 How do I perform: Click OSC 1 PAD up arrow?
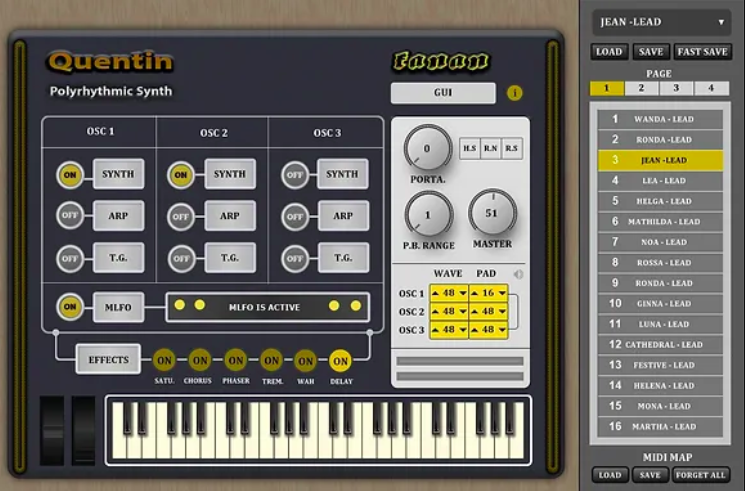(476, 293)
